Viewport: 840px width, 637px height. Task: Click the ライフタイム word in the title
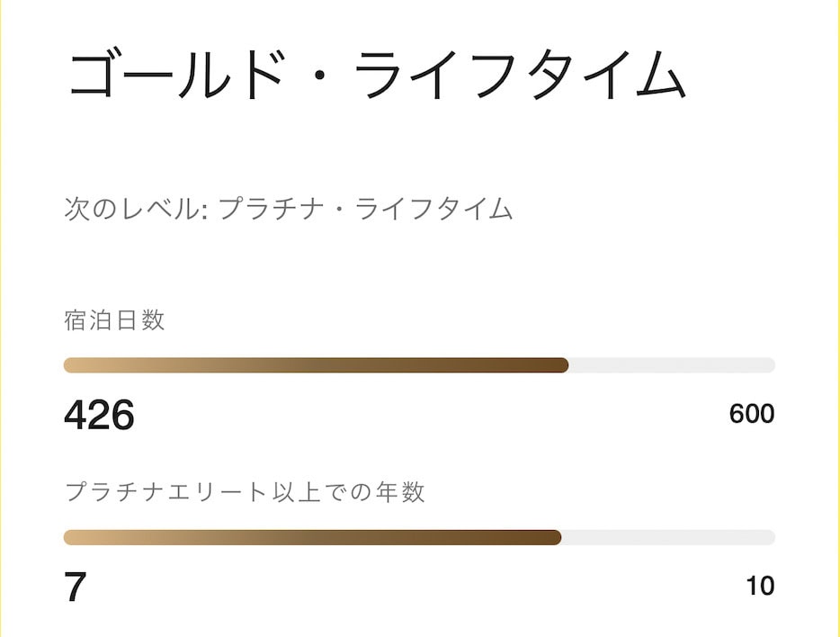point(520,75)
